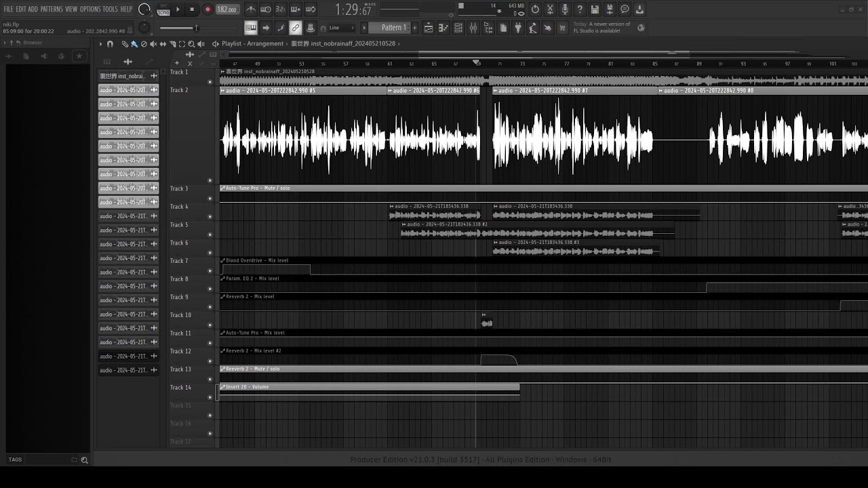Toggle PAT/SONG mode switch
This screenshot has width=868, height=488.
click(163, 9)
